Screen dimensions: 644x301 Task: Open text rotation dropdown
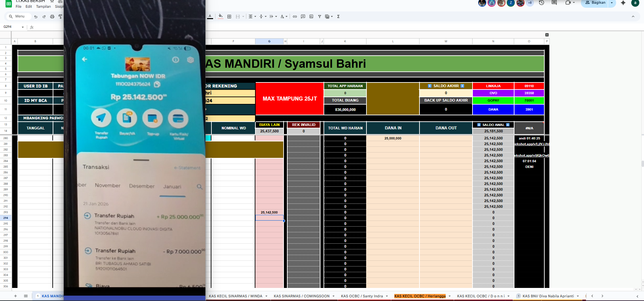coord(284,16)
